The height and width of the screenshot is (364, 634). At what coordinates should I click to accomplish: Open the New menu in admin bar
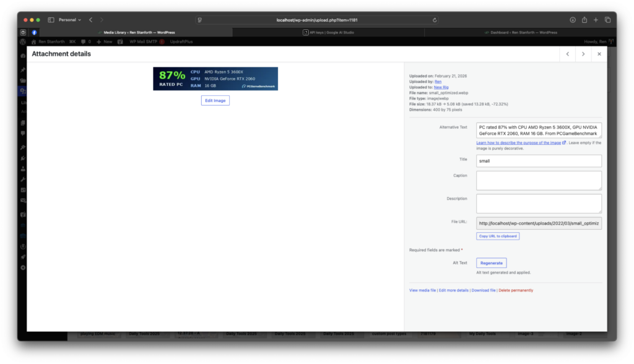tap(104, 41)
